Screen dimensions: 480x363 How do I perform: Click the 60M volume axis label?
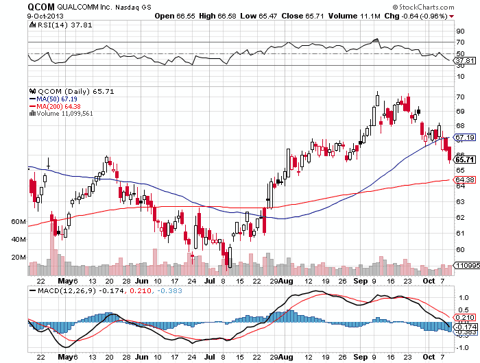[x=19, y=222]
